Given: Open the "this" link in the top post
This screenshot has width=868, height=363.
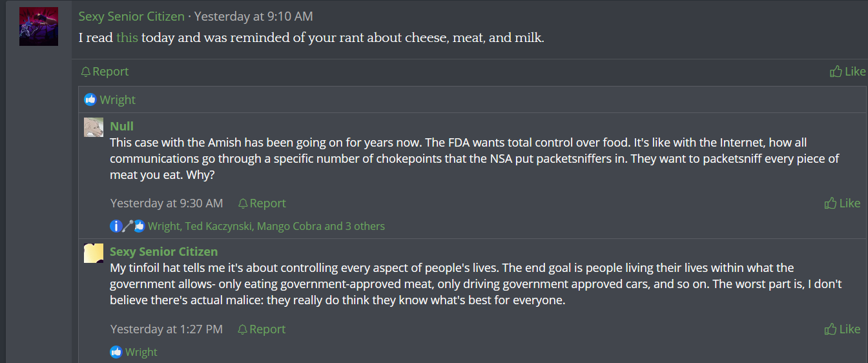Looking at the screenshot, I should [x=127, y=37].
